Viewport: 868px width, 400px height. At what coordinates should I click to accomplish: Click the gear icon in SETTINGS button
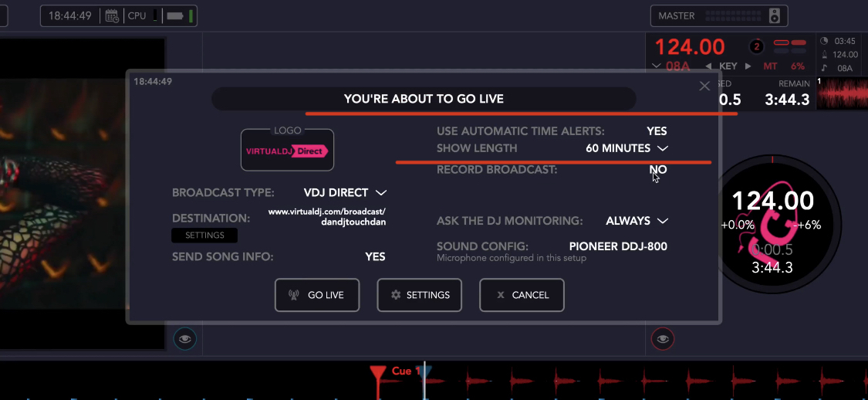coord(396,295)
